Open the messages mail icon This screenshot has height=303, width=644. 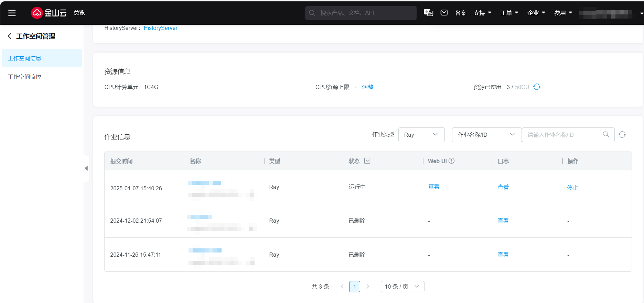tap(444, 13)
